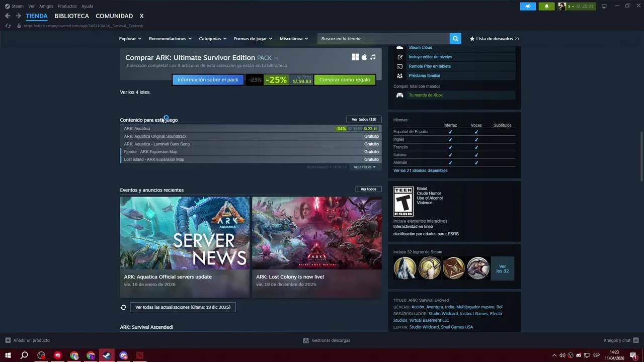Click the music note soundtrack icon
The image size is (644, 362).
373,57
